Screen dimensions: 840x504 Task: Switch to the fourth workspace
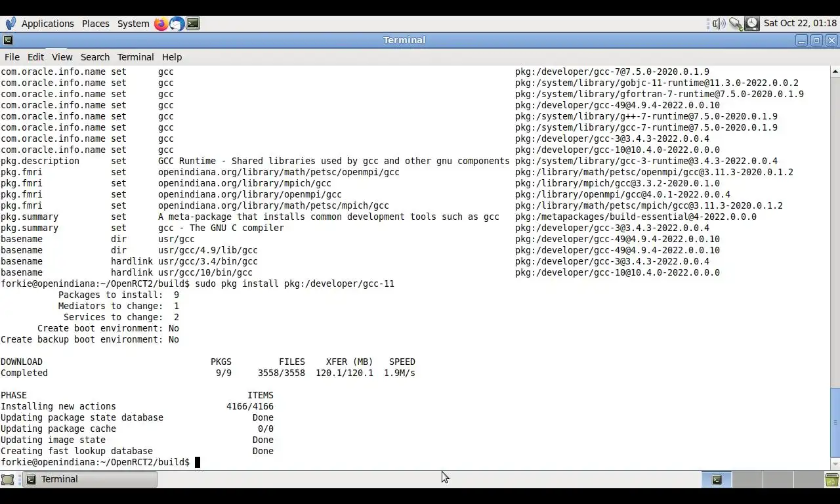[x=808, y=480]
